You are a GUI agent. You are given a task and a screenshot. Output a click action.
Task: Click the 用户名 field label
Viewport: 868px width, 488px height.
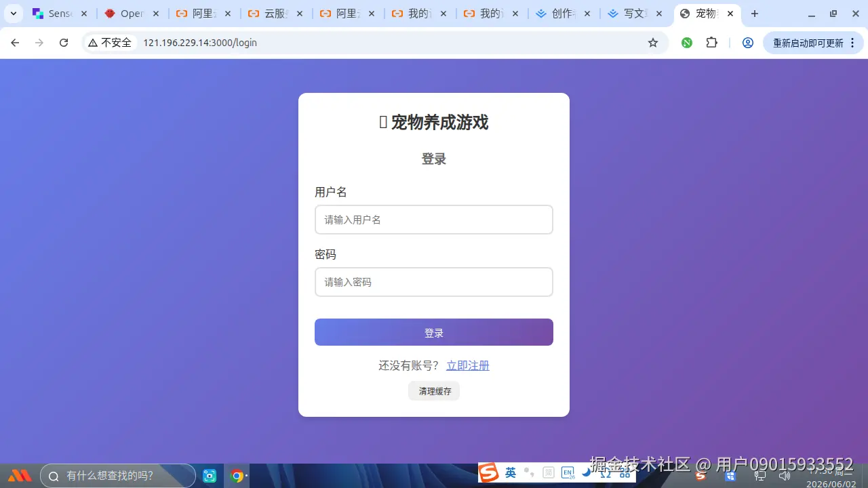pos(331,192)
